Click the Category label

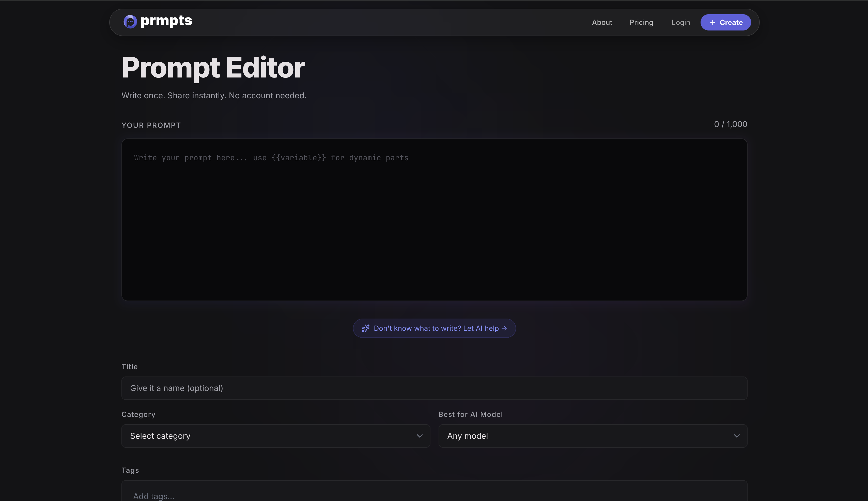tap(138, 415)
